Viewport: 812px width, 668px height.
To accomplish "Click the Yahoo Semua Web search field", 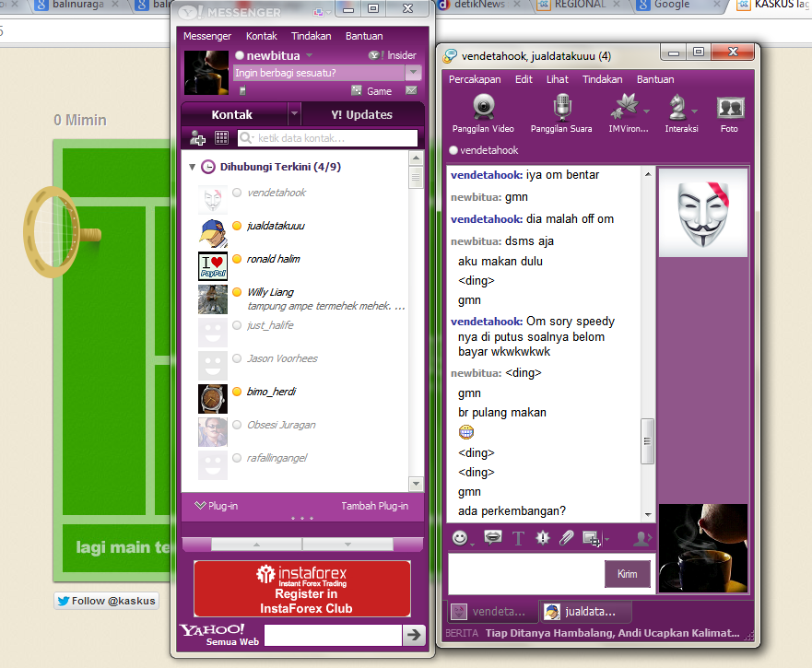I will point(333,635).
